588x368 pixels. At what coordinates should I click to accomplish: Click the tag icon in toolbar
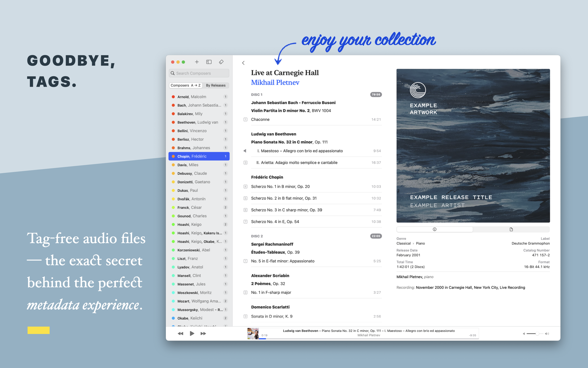[x=221, y=62]
